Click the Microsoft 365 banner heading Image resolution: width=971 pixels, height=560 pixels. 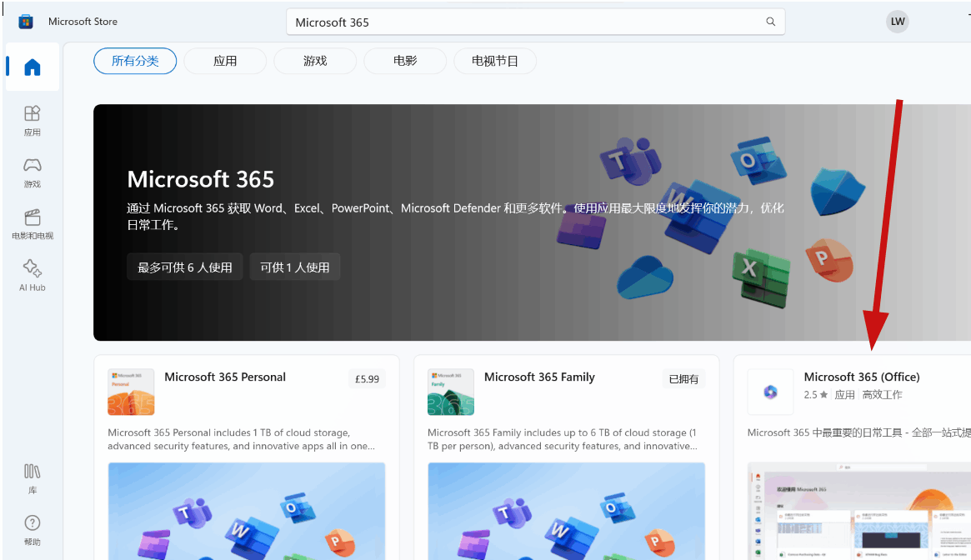tap(201, 180)
